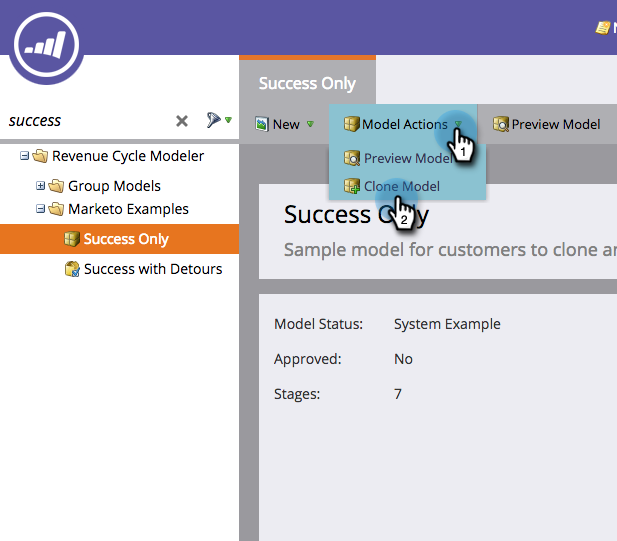Click the Success Only model cube icon
Image resolution: width=617 pixels, height=541 pixels.
click(72, 239)
